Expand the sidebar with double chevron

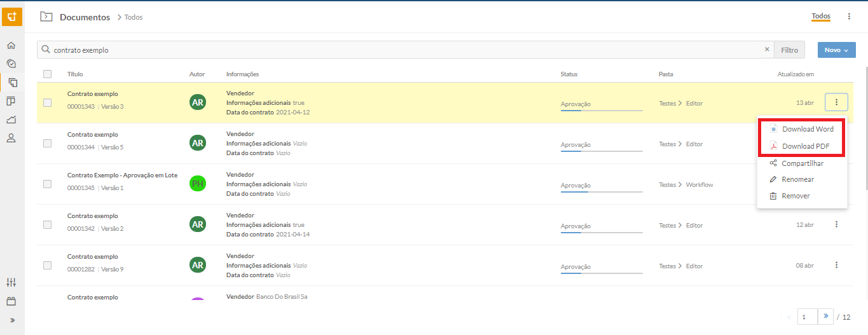[11, 320]
